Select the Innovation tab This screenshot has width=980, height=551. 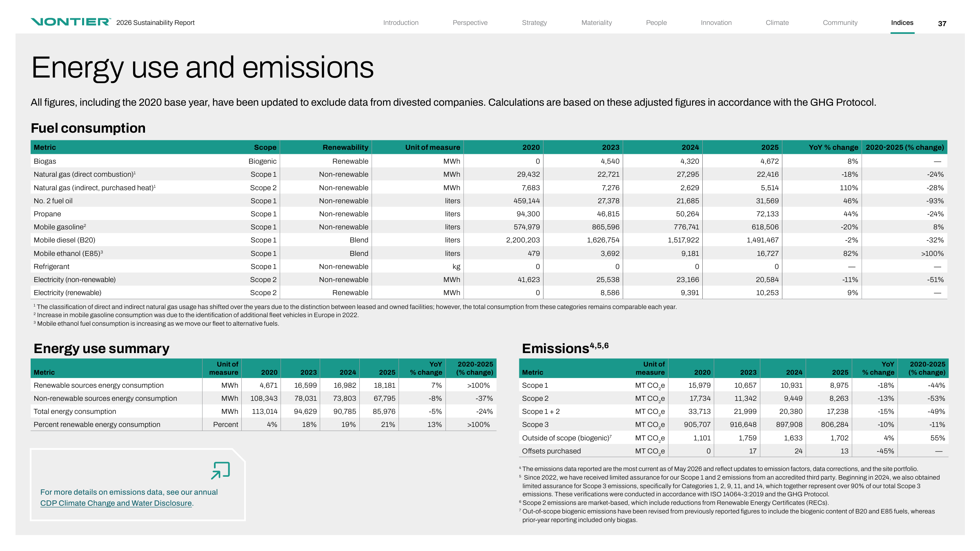716,23
